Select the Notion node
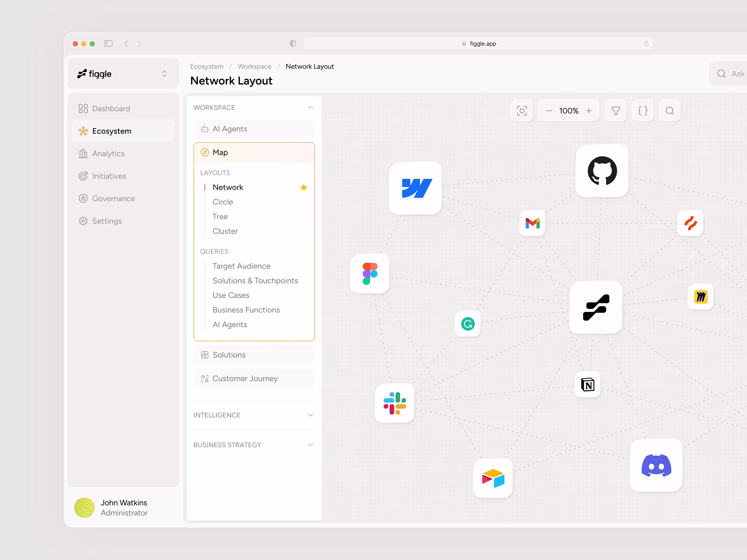 [588, 385]
